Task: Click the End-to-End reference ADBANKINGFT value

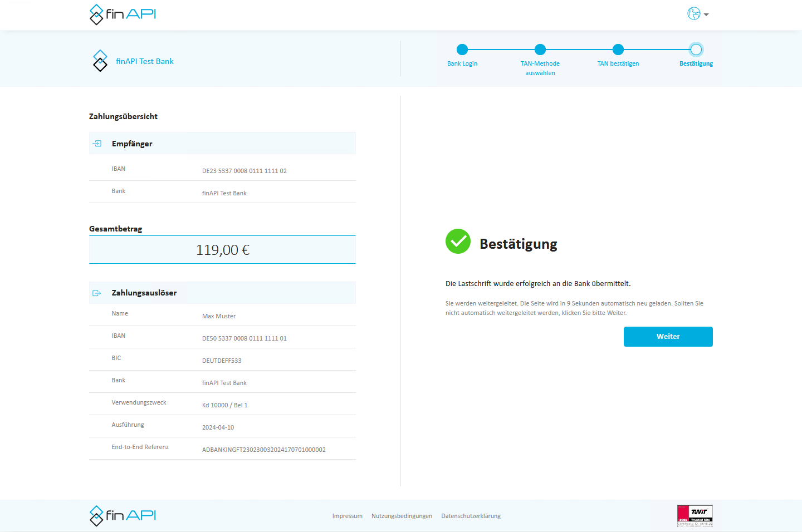Action: click(x=264, y=450)
